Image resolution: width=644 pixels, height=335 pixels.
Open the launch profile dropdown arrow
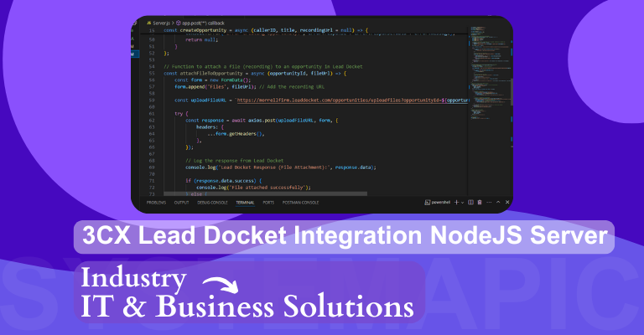point(463,203)
